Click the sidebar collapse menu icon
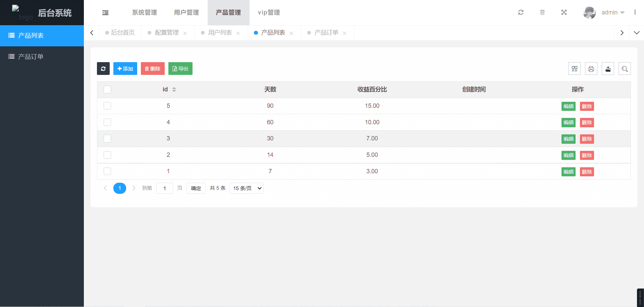This screenshot has width=644, height=307. pos(105,13)
